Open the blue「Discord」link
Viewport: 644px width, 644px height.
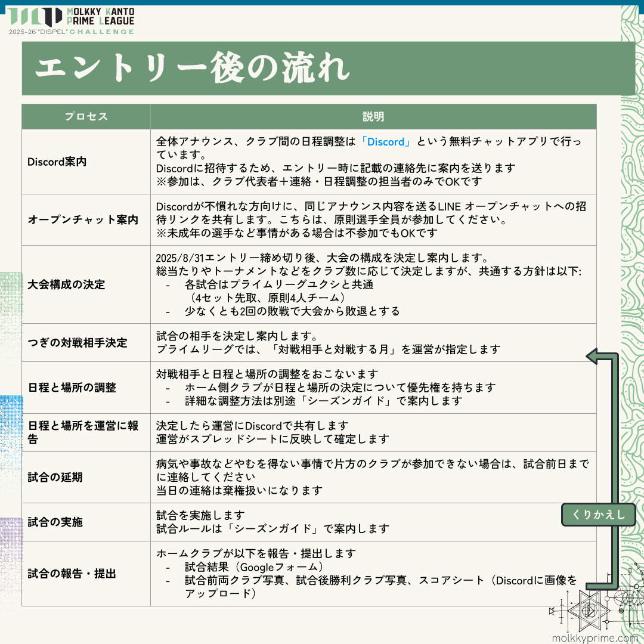(386, 142)
